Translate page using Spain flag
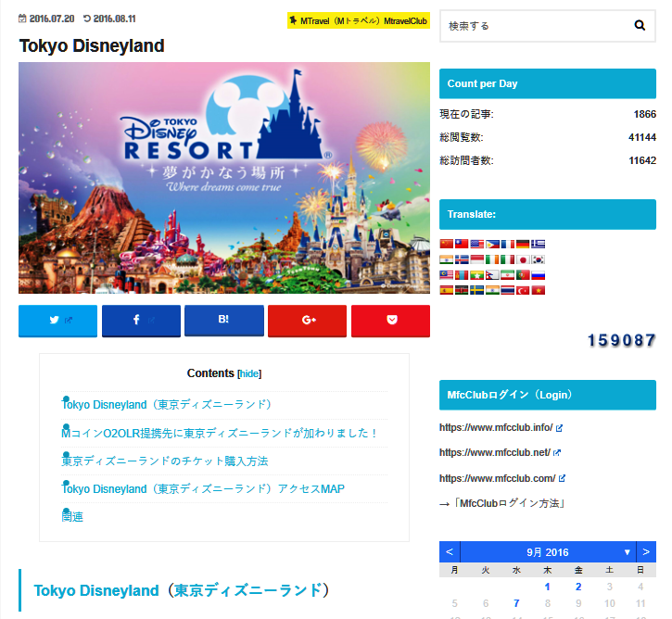The width and height of the screenshot is (672, 619). point(447,290)
